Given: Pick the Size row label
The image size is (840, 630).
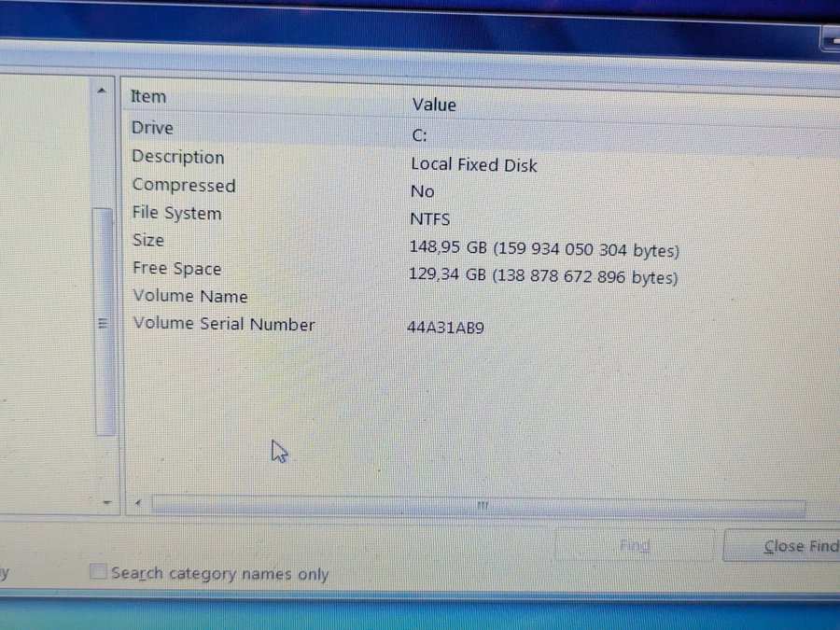Looking at the screenshot, I should (x=147, y=241).
